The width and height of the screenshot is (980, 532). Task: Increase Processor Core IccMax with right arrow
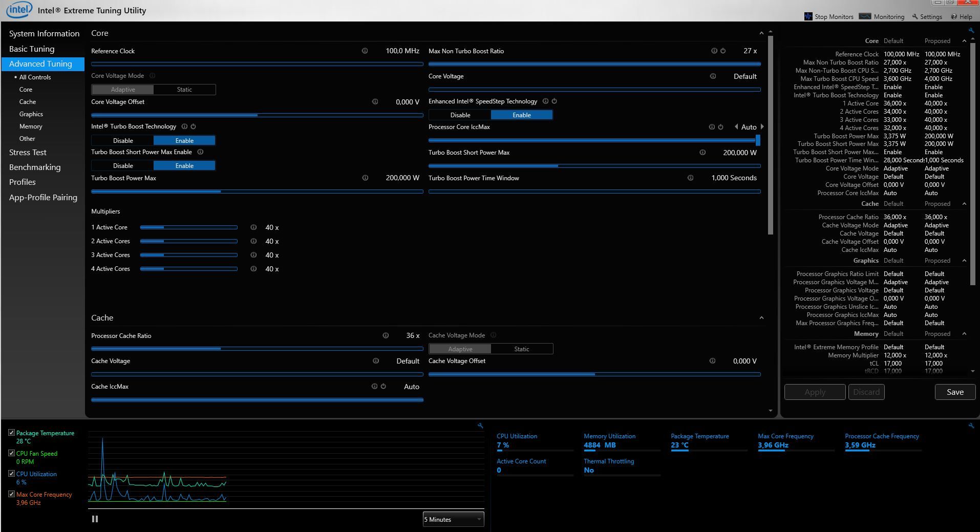762,126
